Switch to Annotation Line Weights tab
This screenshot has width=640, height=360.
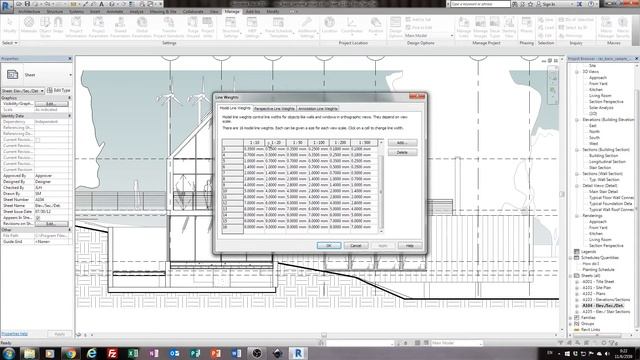tap(318, 109)
